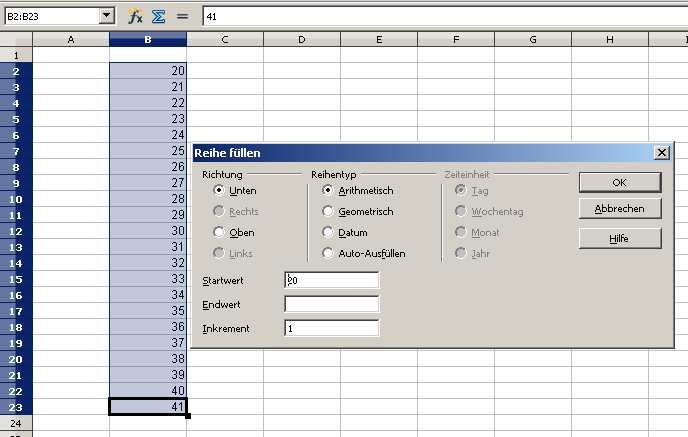The height and width of the screenshot is (437, 688).
Task: Open Hilfe for the fill dialog
Action: (619, 238)
